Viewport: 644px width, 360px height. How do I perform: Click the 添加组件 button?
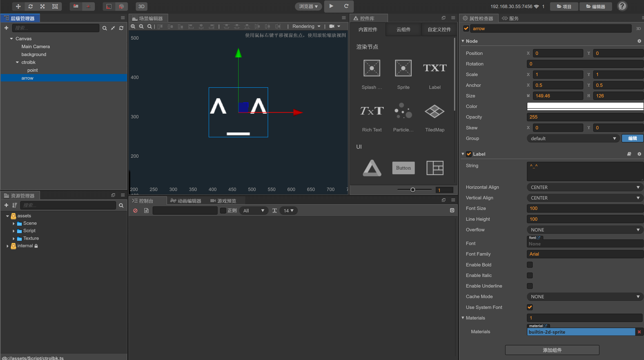pos(552,350)
